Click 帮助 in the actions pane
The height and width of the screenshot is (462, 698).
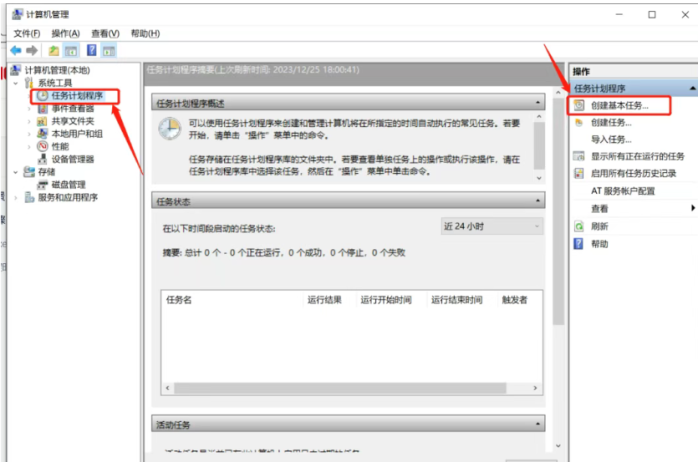coord(599,243)
